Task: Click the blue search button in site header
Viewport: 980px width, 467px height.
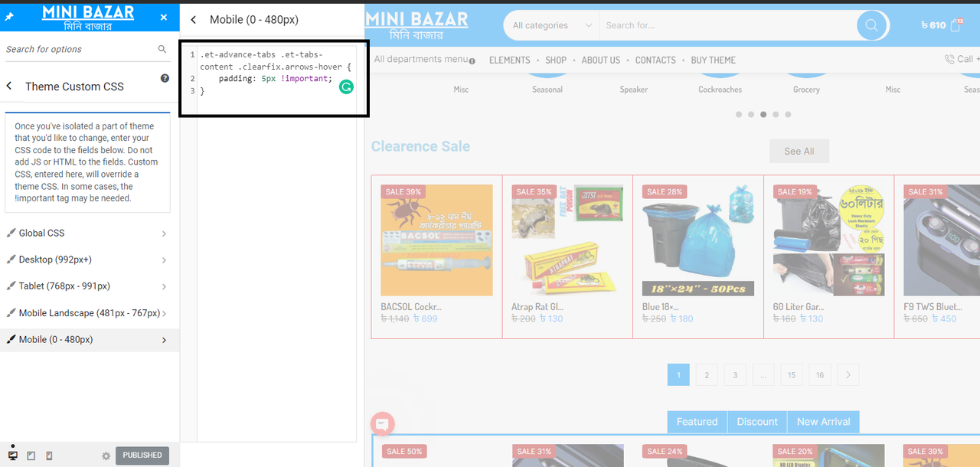Action: click(871, 25)
